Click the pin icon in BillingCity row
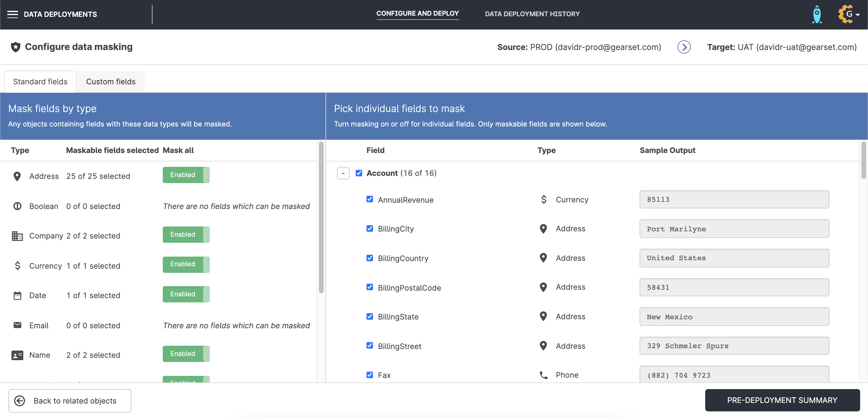This screenshot has width=868, height=418. (543, 229)
